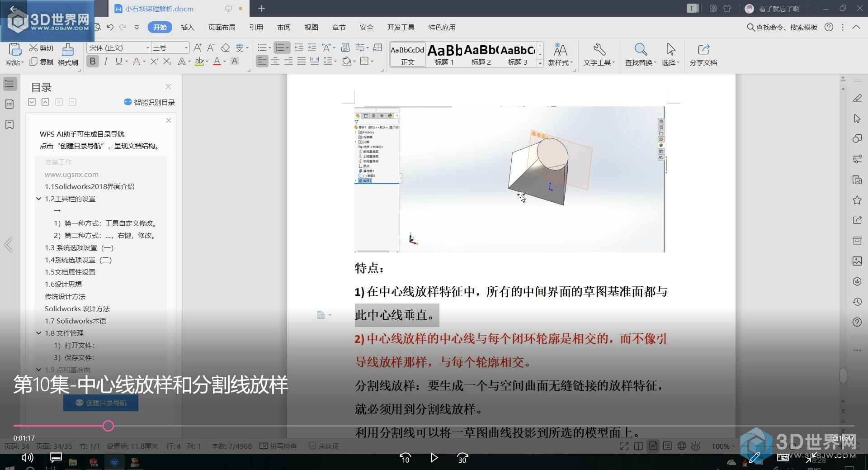The width and height of the screenshot is (868, 470).
Task: Jump to 1.5文档属性设置 in outline
Action: 70,272
